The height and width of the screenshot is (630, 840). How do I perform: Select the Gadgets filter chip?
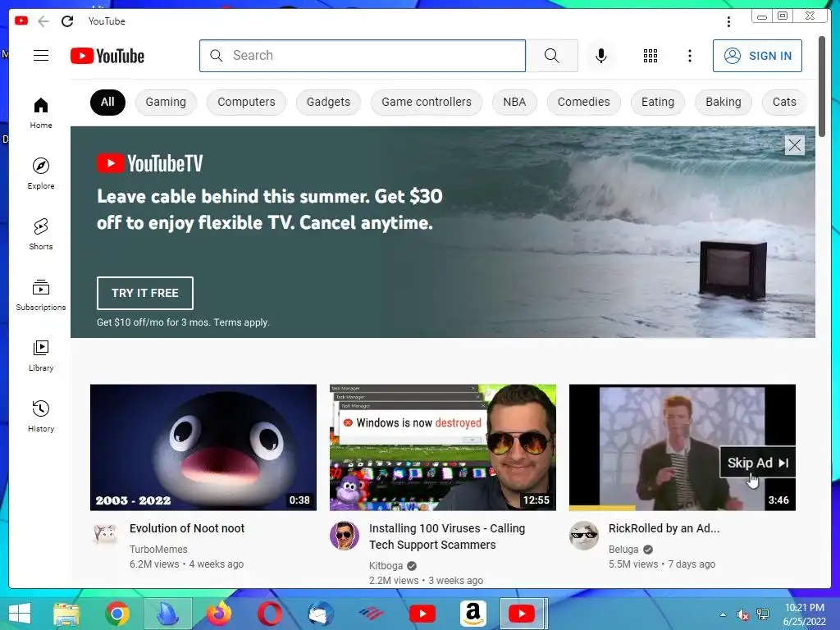pyautogui.click(x=328, y=103)
